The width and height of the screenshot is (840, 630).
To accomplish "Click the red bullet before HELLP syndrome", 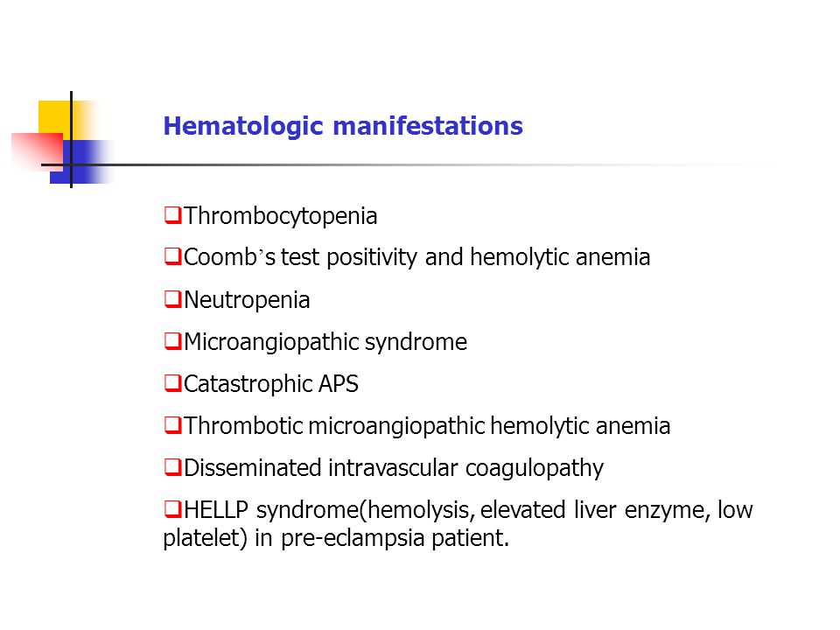I will 172,509.
